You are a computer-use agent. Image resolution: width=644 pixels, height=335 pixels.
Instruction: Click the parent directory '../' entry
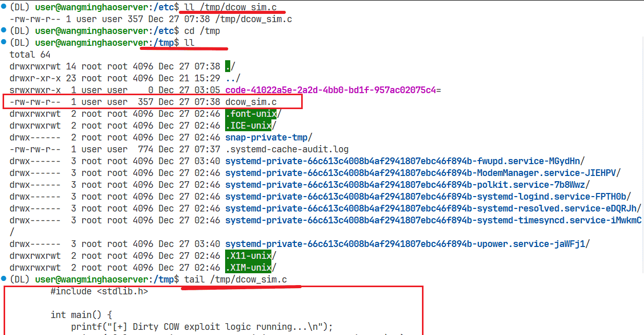coord(233,78)
